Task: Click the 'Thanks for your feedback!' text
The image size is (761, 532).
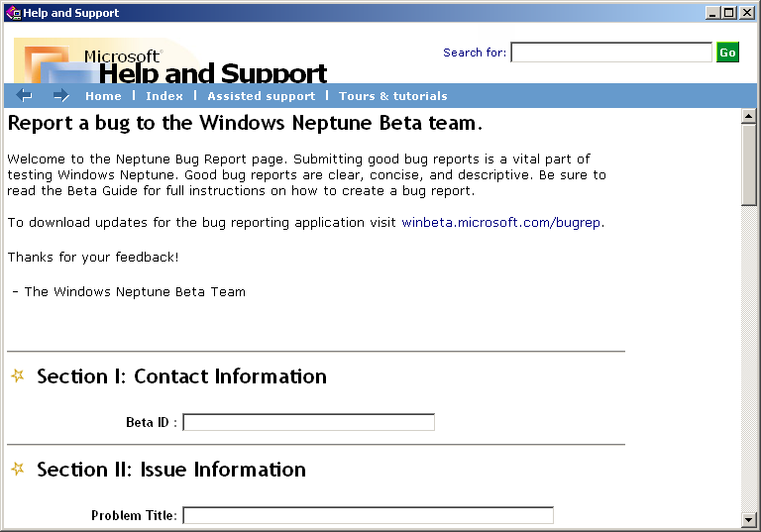Action: pyautogui.click(x=93, y=257)
